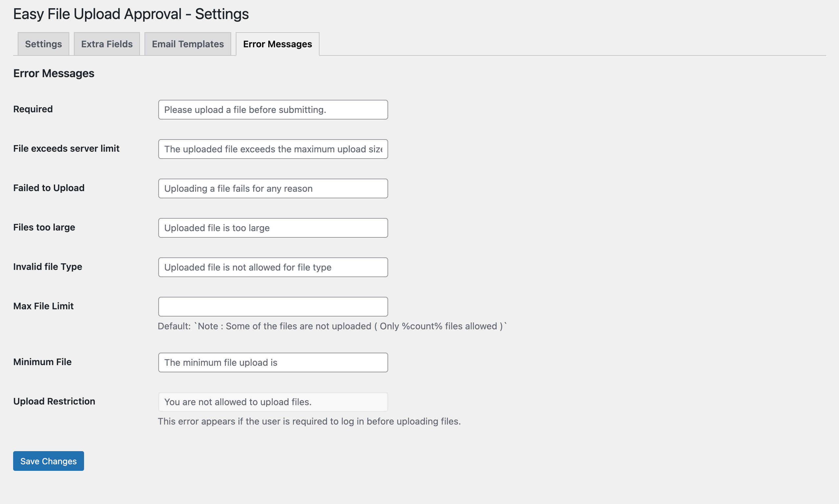Switch to the Email Templates tab
Viewport: 839px width, 504px height.
(187, 43)
